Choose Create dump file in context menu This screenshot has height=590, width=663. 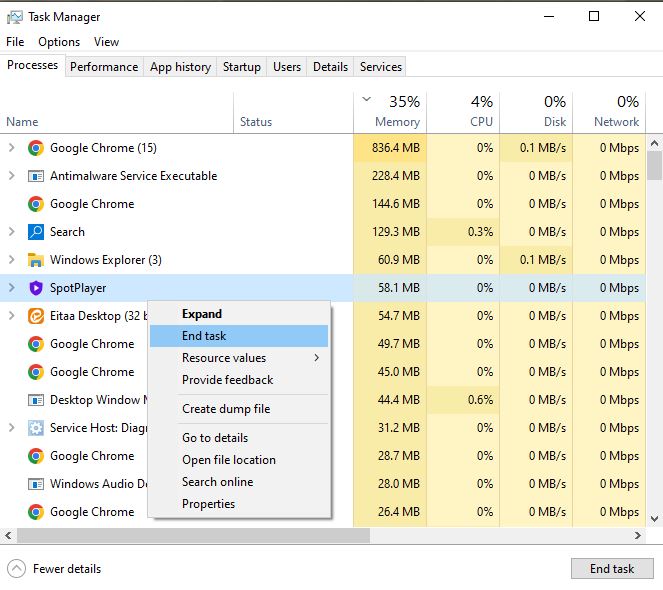point(239,409)
